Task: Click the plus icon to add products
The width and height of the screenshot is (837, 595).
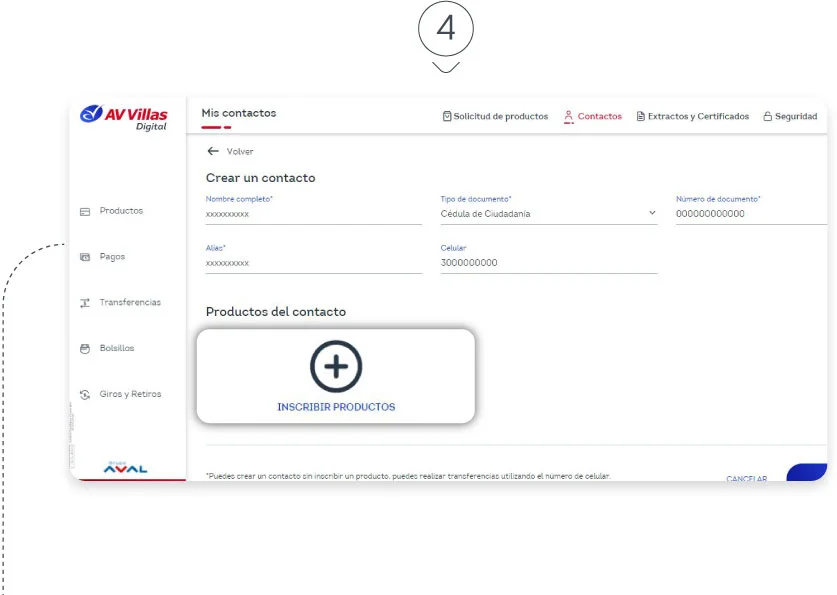Action: [336, 366]
